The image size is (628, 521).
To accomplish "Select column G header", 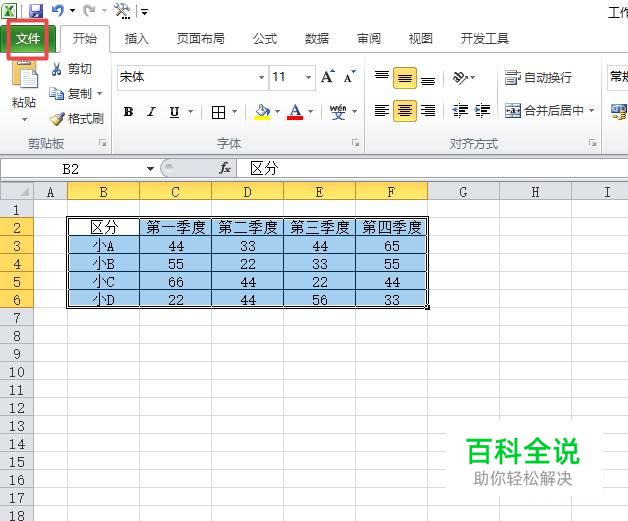I will coord(463,192).
